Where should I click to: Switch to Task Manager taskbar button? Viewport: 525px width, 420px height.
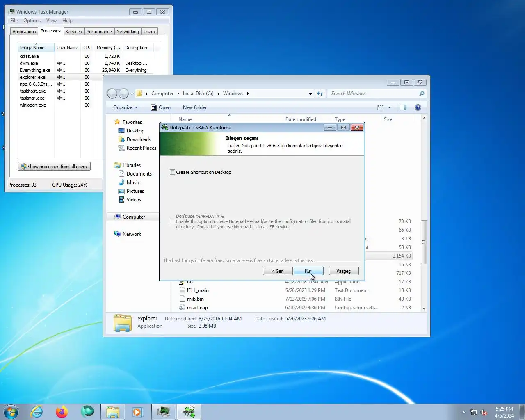[x=164, y=412]
